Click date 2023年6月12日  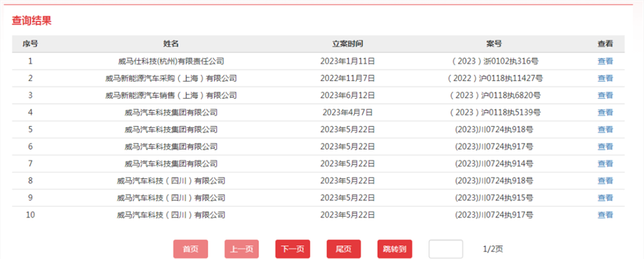(348, 95)
